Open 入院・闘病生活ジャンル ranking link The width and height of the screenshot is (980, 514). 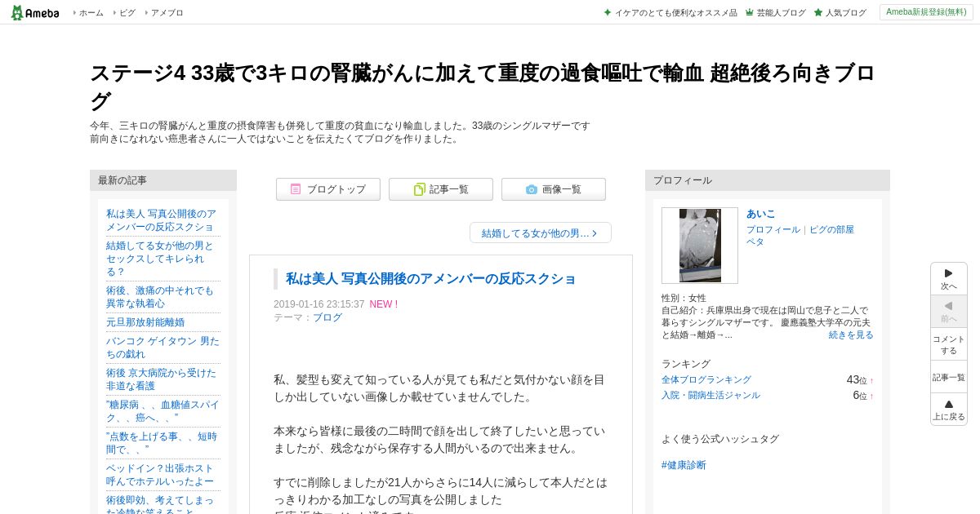click(710, 396)
